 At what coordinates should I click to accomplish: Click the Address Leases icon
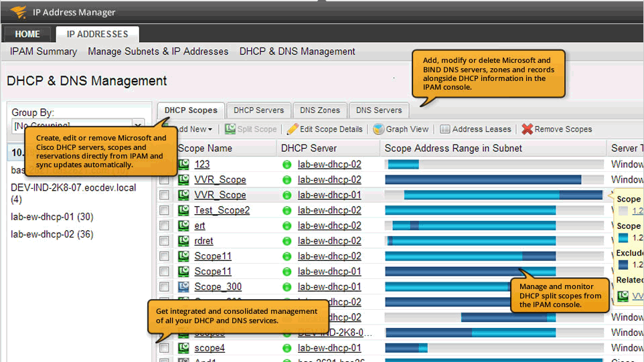click(x=445, y=129)
